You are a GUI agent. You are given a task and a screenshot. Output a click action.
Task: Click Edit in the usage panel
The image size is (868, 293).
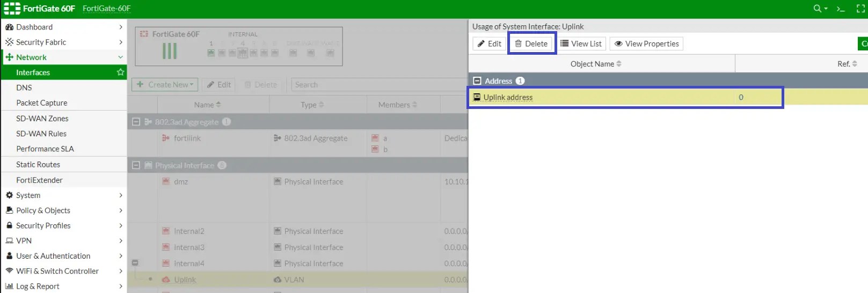[489, 43]
